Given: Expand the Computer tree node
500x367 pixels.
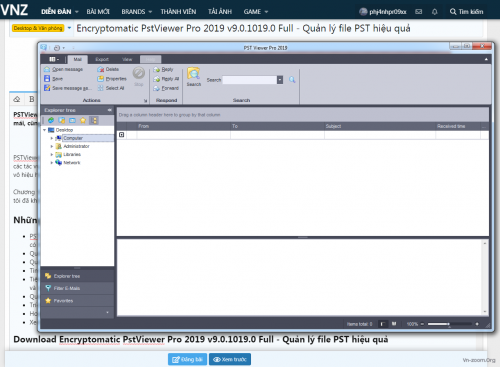Looking at the screenshot, I should [52, 138].
